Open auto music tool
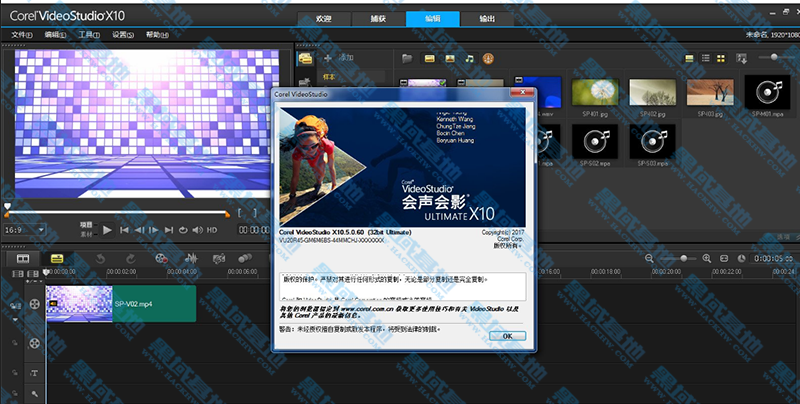Image resolution: width=800 pixels, height=404 pixels. (x=219, y=259)
